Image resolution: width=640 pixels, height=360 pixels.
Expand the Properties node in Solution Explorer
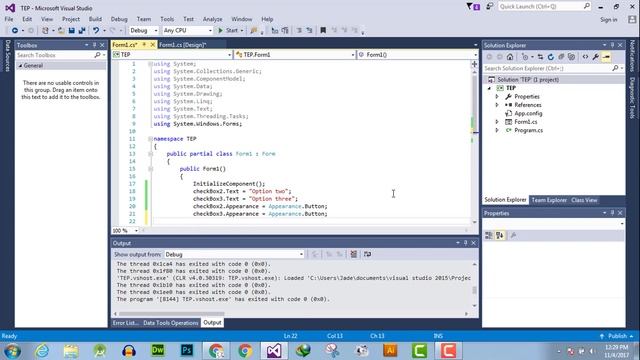pos(497,97)
